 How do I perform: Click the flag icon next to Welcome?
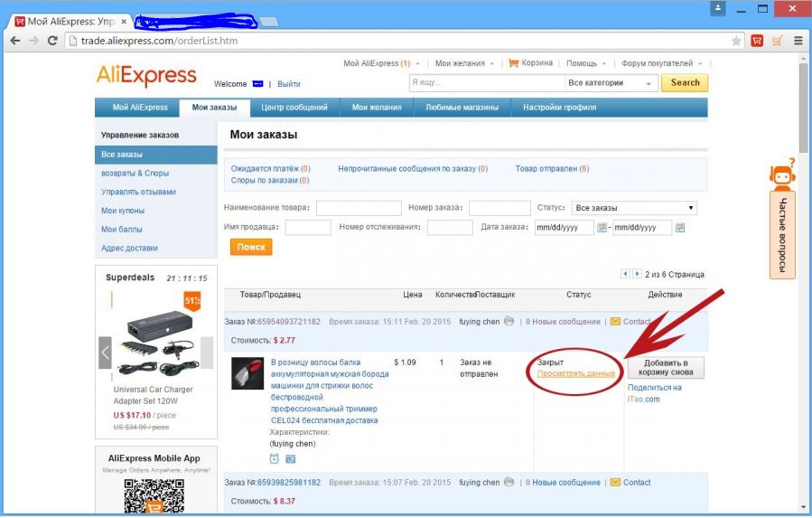pyautogui.click(x=257, y=84)
